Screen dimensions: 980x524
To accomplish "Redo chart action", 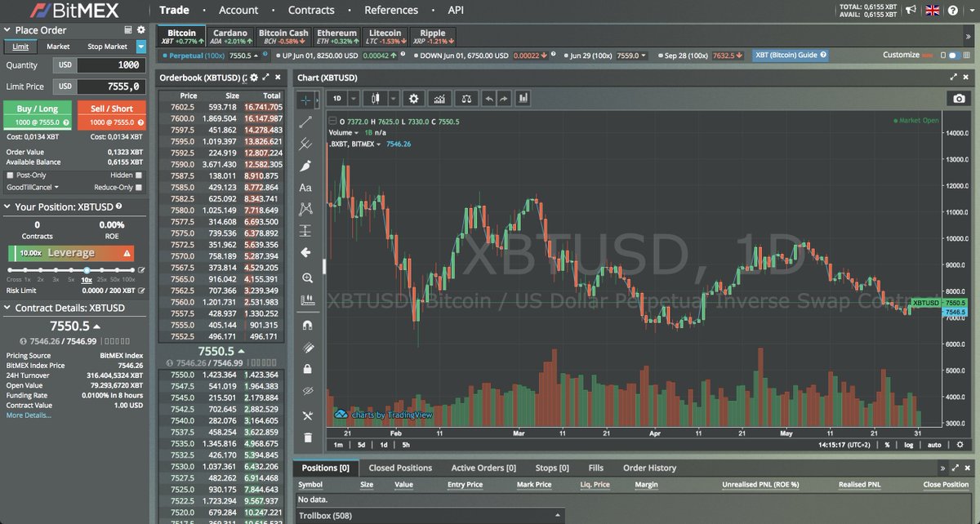I will pyautogui.click(x=503, y=98).
